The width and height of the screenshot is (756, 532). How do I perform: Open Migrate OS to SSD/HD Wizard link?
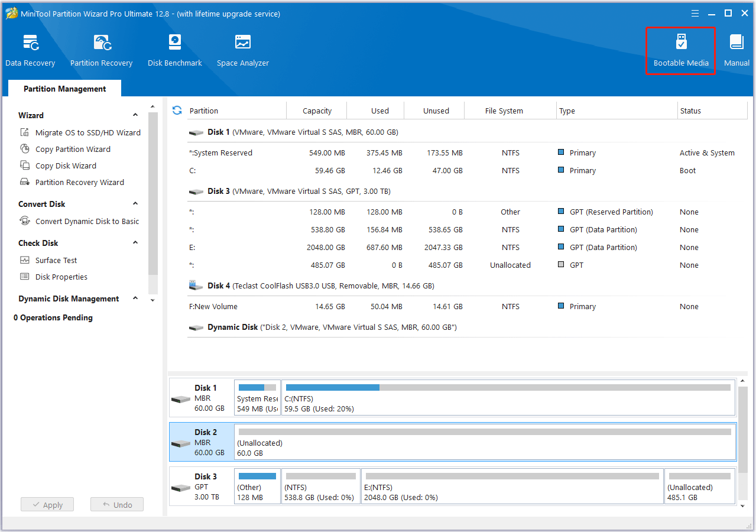point(88,132)
